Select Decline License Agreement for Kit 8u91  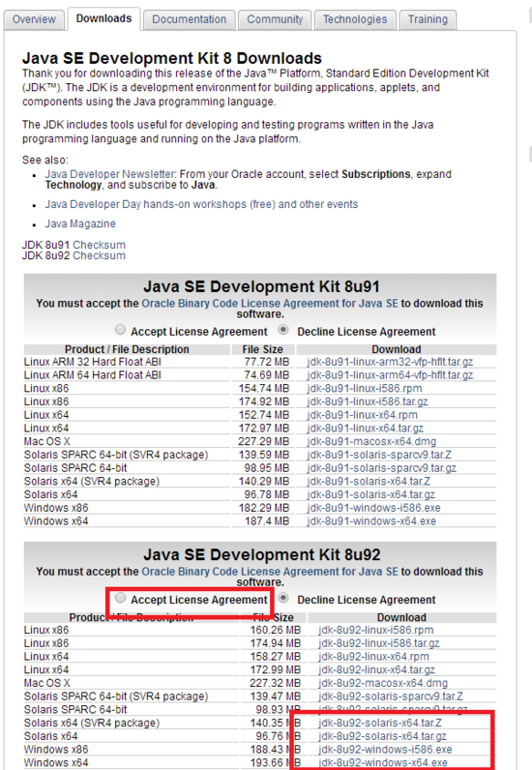click(x=283, y=330)
